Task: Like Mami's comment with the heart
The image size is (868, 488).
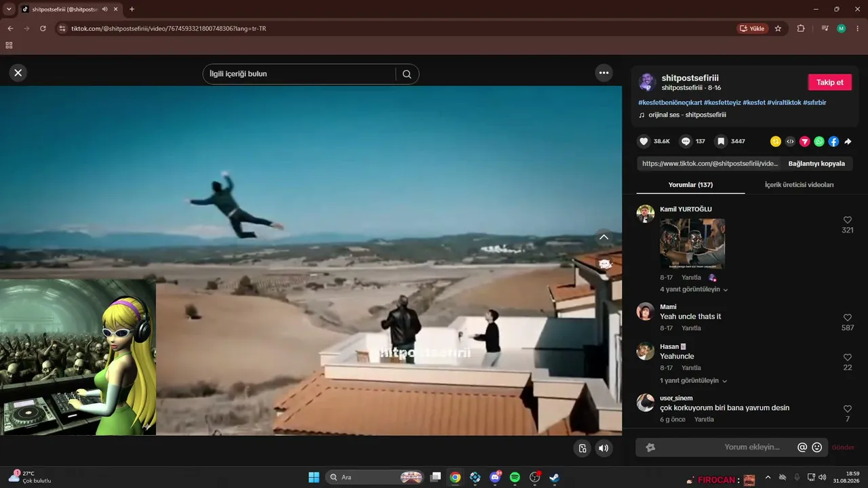Action: pos(848,317)
